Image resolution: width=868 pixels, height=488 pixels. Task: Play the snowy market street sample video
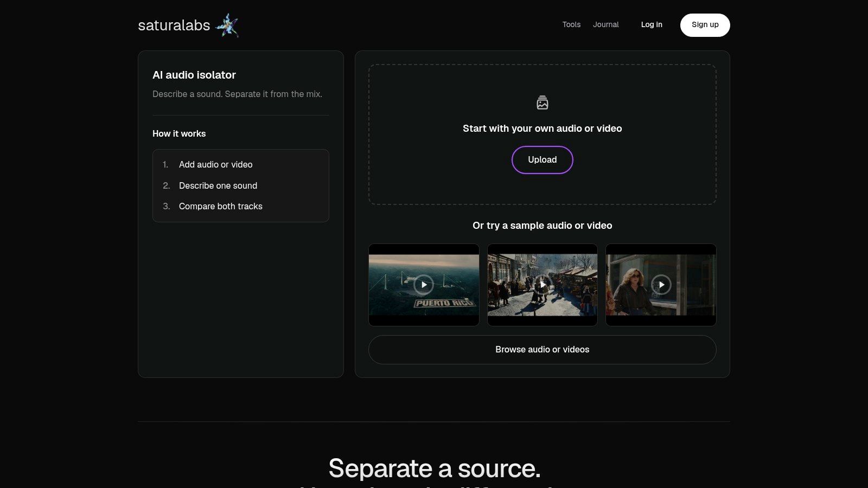click(542, 285)
